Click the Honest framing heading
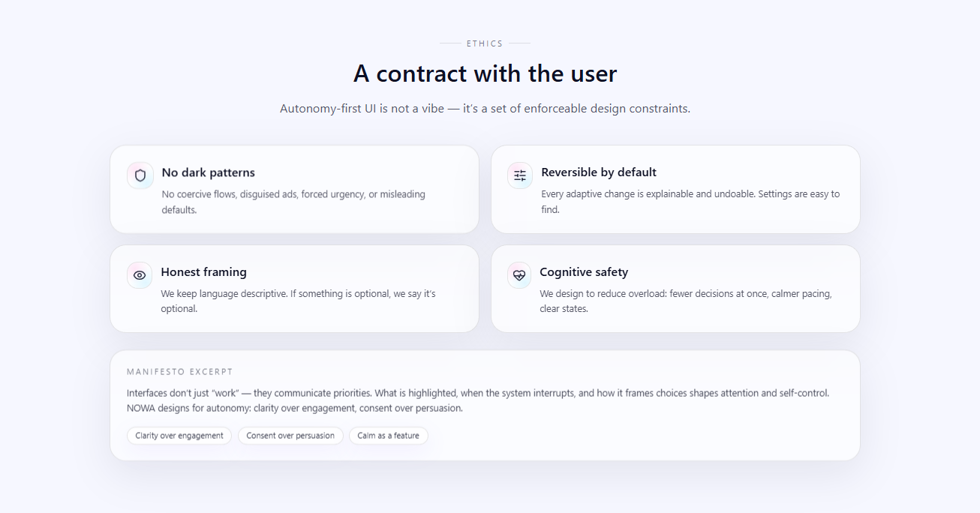980x513 pixels. 203,272
